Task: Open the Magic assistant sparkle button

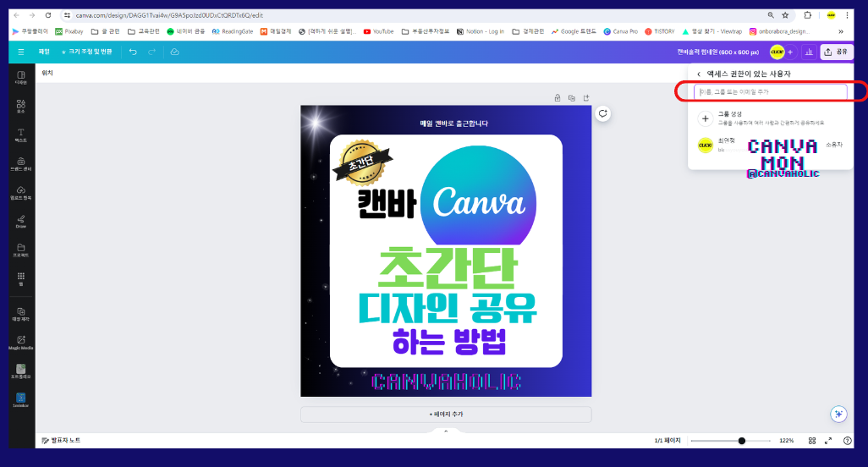Action: [x=838, y=414]
